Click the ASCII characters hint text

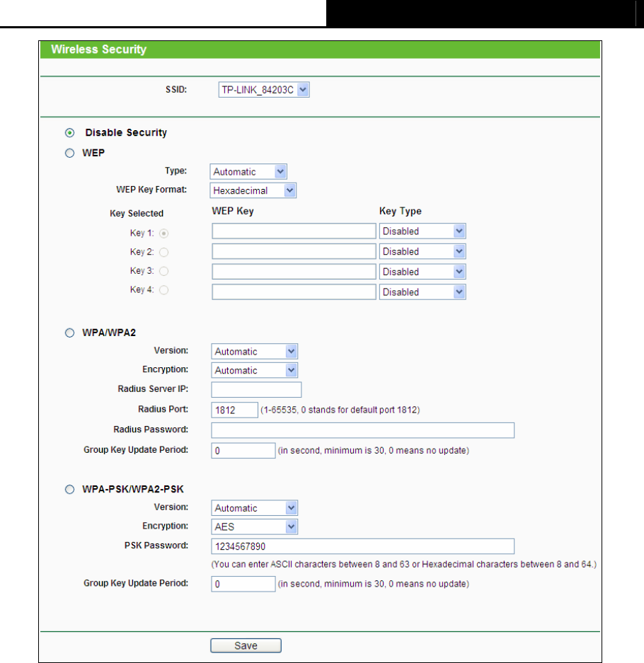pyautogui.click(x=404, y=564)
